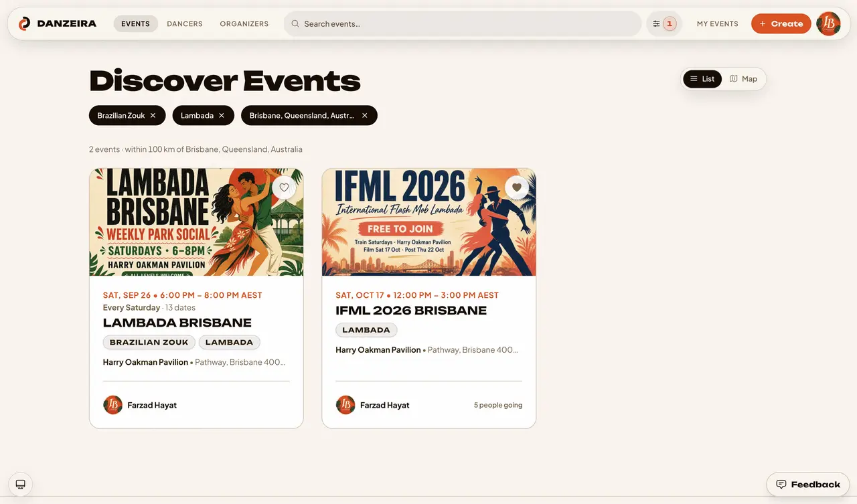Switch to List view

click(x=702, y=79)
